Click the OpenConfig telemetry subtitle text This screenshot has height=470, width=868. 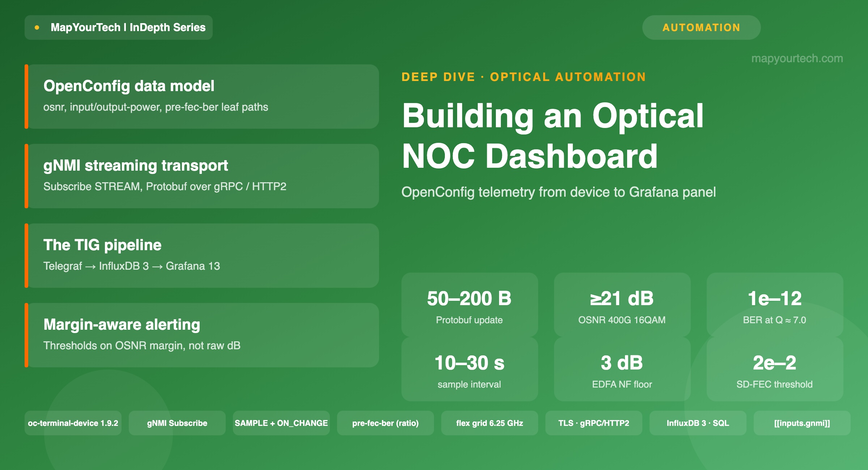pyautogui.click(x=559, y=192)
